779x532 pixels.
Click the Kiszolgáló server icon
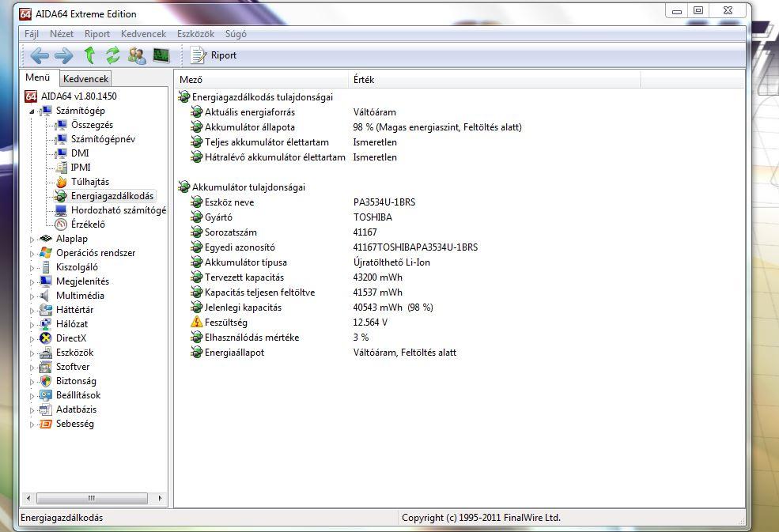pyautogui.click(x=46, y=267)
